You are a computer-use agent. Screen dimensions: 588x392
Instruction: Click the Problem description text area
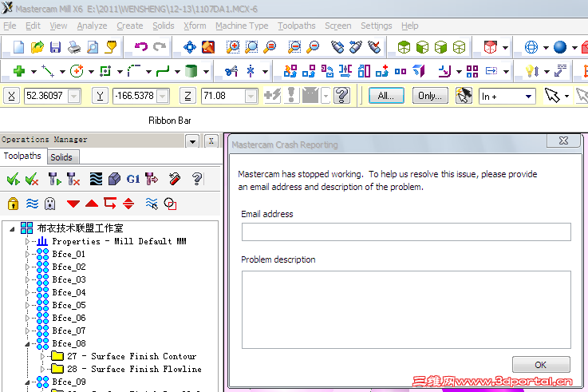click(406, 310)
